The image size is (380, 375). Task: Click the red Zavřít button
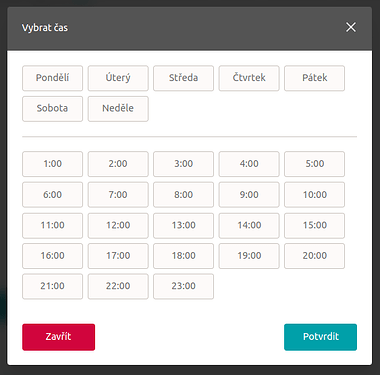[x=59, y=337]
